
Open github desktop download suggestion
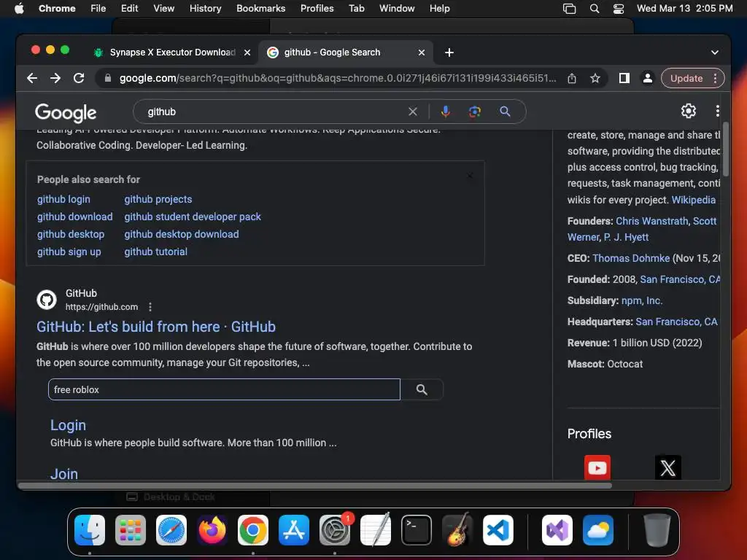(182, 234)
